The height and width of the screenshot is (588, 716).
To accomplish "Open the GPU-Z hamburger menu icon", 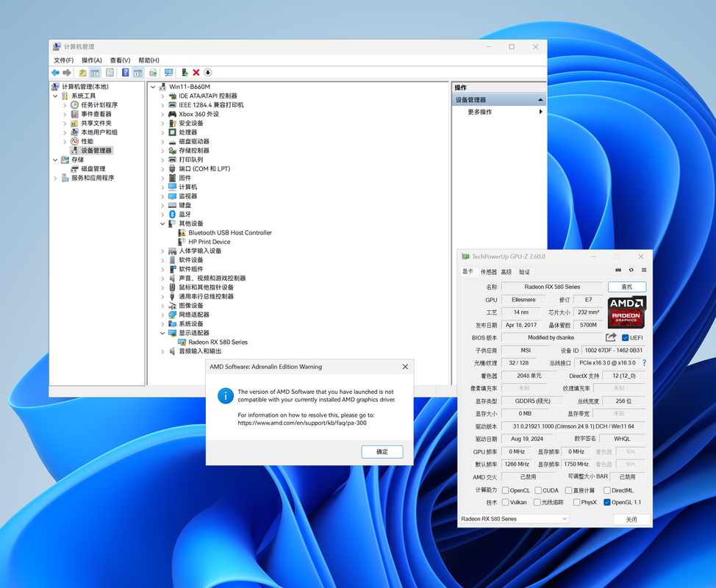I will tap(644, 270).
